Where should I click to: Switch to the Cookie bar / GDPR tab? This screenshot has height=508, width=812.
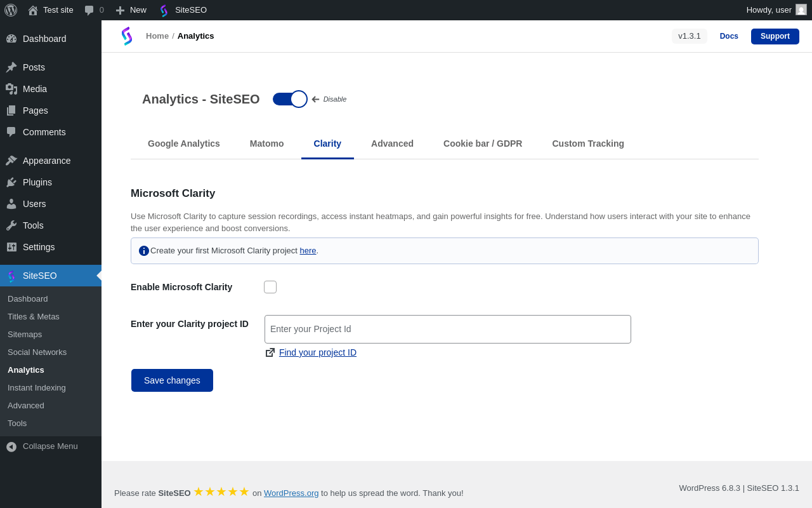[x=483, y=144]
